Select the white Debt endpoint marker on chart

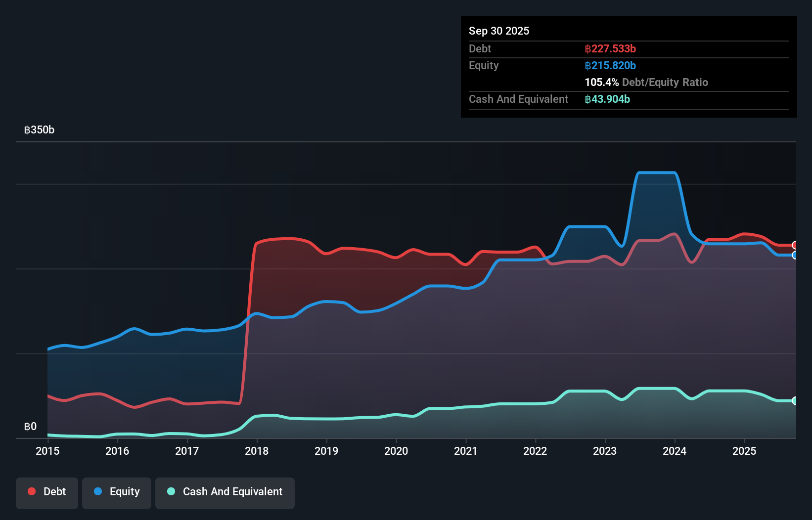[x=795, y=245]
